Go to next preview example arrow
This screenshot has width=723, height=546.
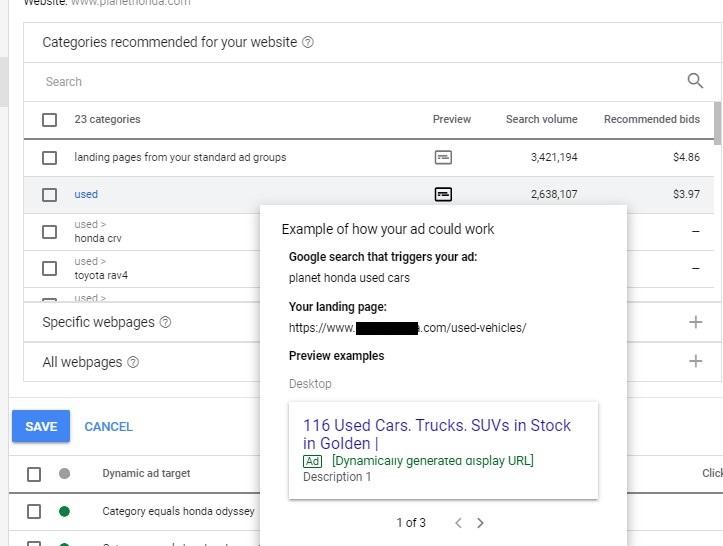[480, 522]
